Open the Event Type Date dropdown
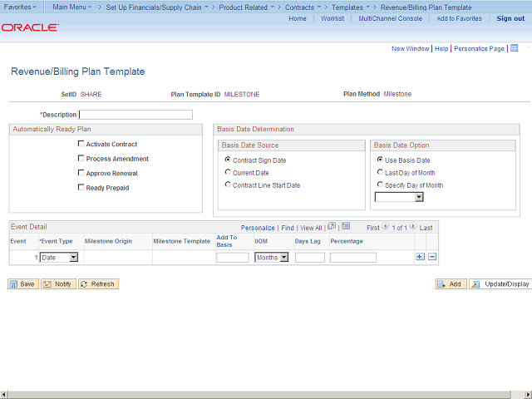532x399 pixels. click(59, 258)
